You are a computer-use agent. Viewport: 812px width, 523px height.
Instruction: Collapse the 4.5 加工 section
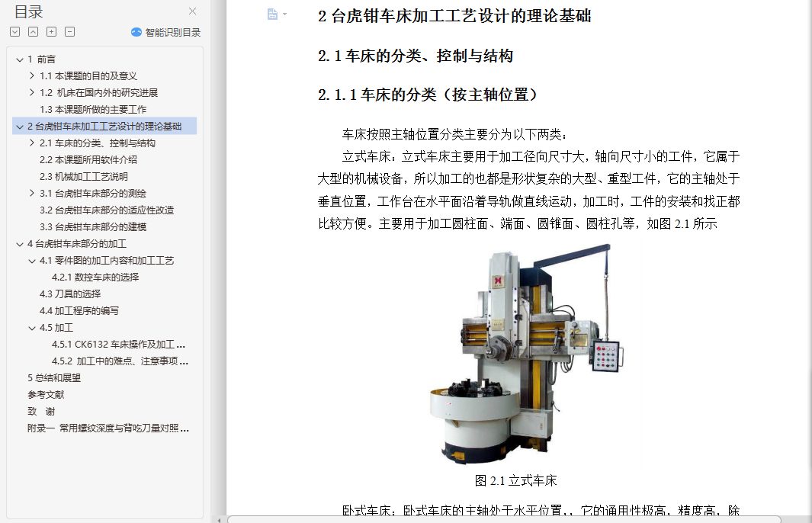(x=32, y=328)
